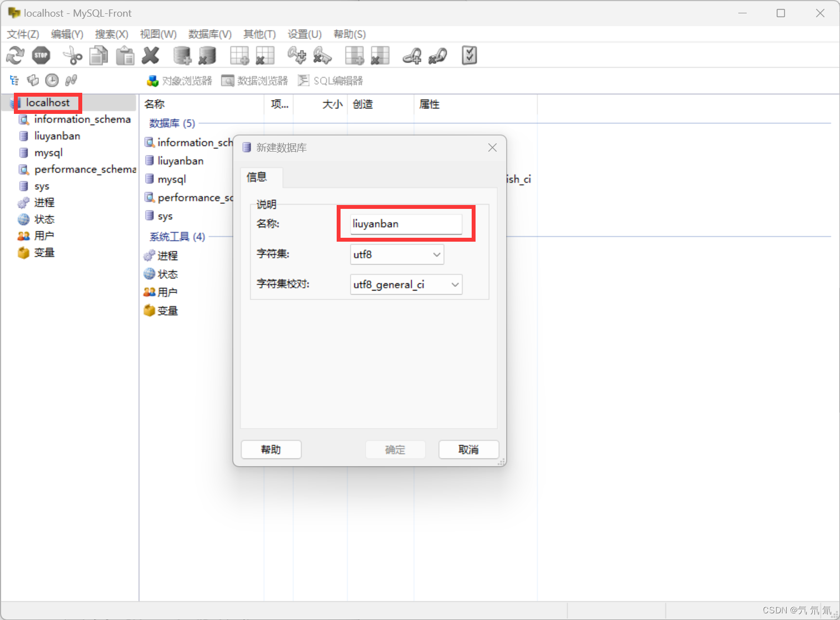Click the delete table toolbar icon
Viewport: 840px width, 620px height.
point(265,56)
